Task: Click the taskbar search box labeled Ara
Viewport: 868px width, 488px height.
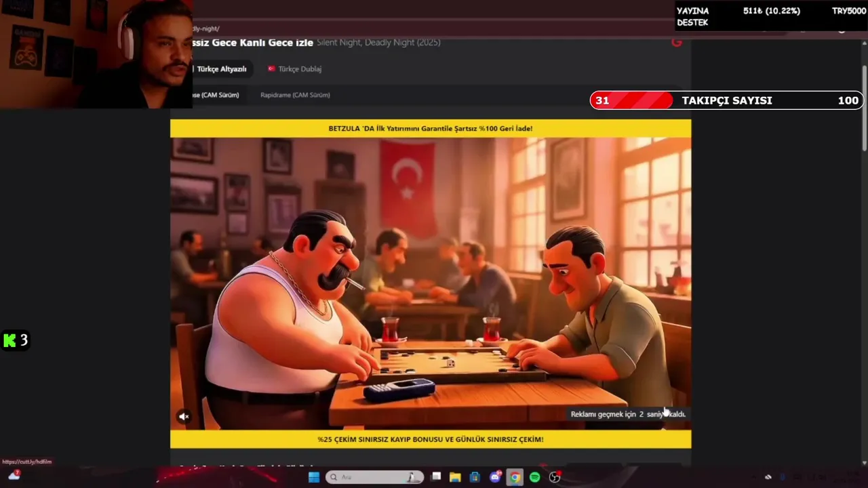Action: [x=374, y=477]
